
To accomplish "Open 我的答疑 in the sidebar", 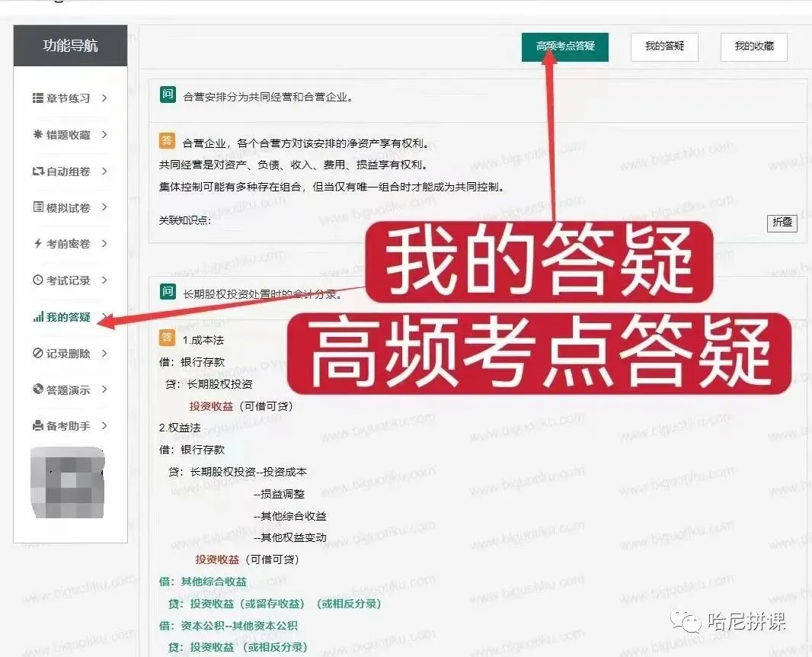I will [68, 316].
